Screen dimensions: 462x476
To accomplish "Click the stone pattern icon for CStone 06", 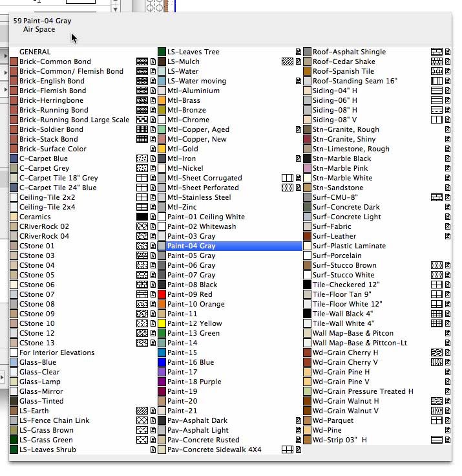I will point(142,285).
